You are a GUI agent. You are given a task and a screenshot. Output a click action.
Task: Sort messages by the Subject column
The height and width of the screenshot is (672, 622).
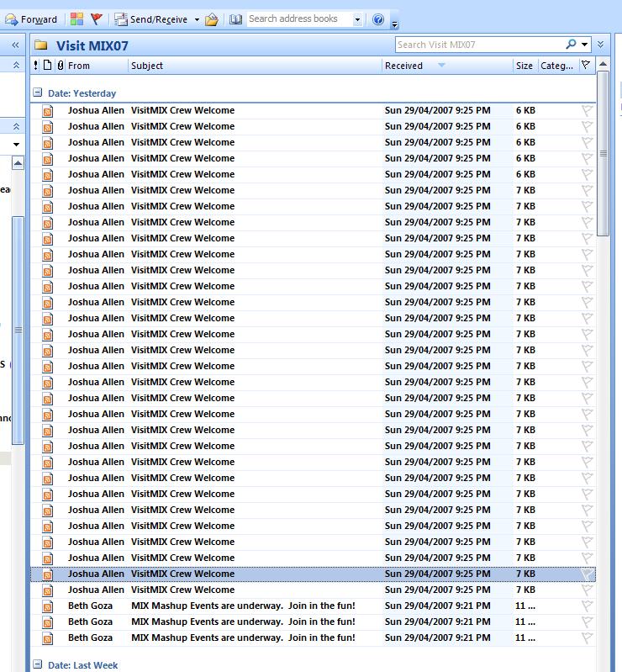coord(147,66)
